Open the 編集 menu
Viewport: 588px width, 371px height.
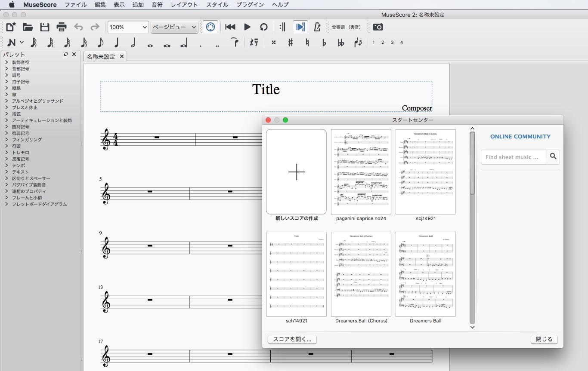click(100, 5)
